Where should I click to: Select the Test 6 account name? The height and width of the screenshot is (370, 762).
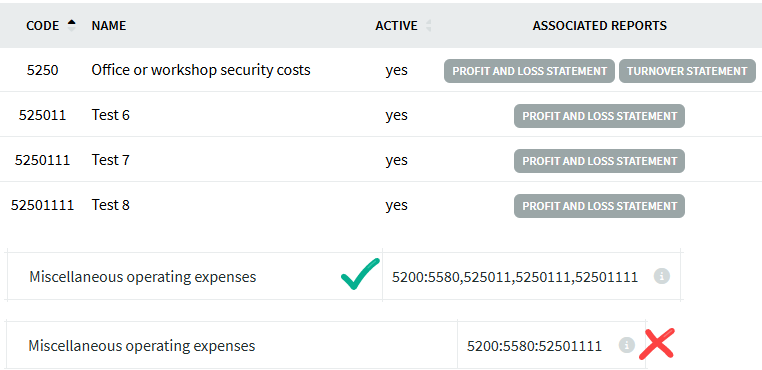(x=111, y=115)
